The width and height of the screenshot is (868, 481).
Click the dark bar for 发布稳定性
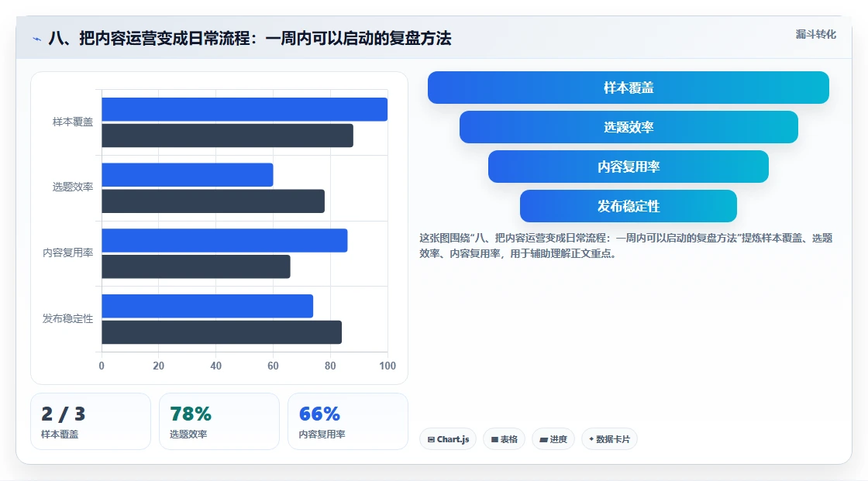(222, 332)
